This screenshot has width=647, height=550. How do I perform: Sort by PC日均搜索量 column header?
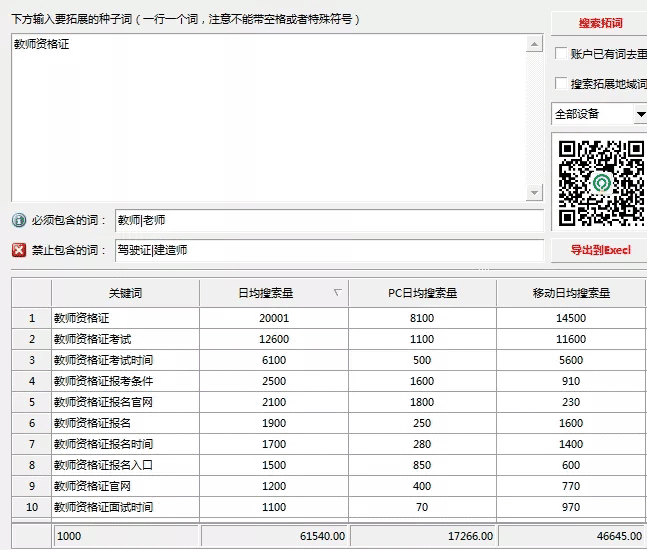click(422, 293)
